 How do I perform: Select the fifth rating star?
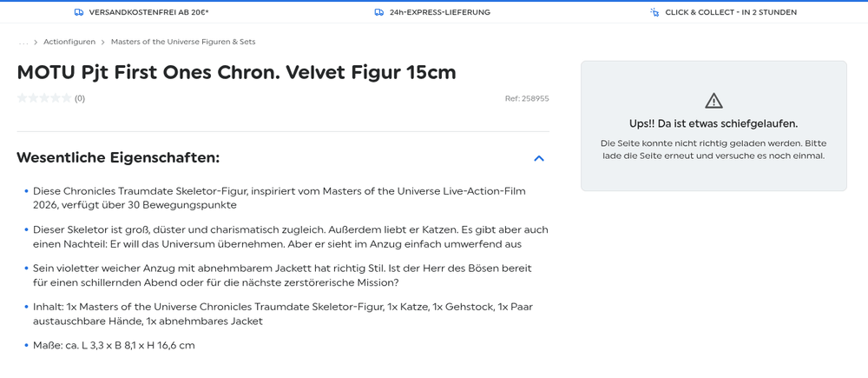tap(67, 98)
